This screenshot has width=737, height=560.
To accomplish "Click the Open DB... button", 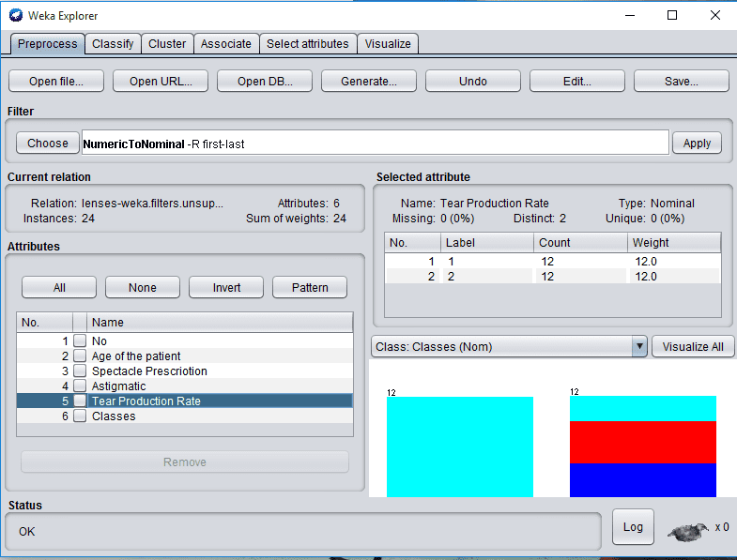I will pos(265,82).
